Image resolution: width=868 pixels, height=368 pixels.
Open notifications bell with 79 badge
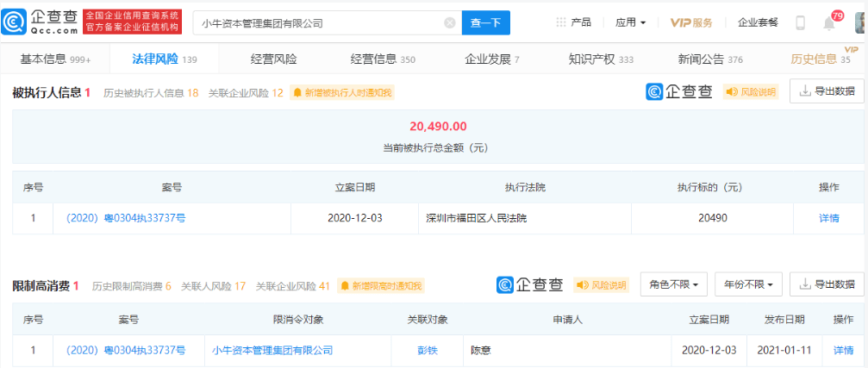[828, 22]
